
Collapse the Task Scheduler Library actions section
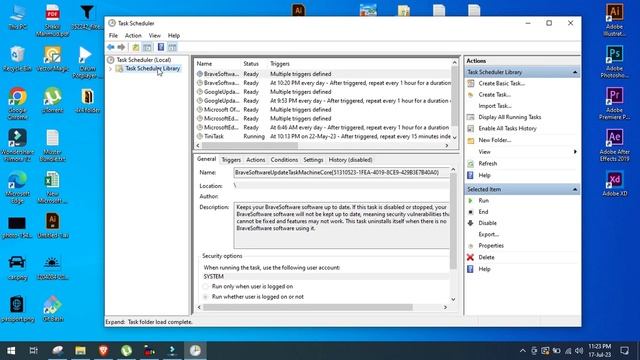pos(575,72)
